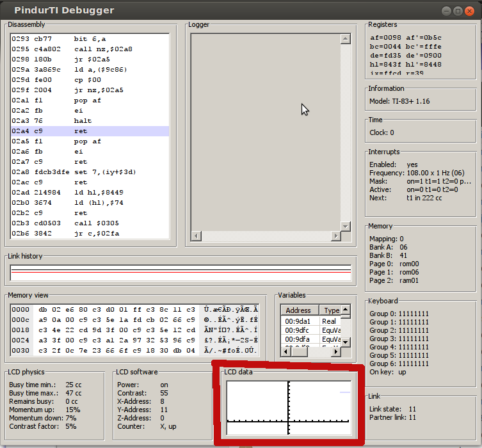482x448 pixels.
Task: Select disassembly line 02a5 pop af
Action: [90, 141]
